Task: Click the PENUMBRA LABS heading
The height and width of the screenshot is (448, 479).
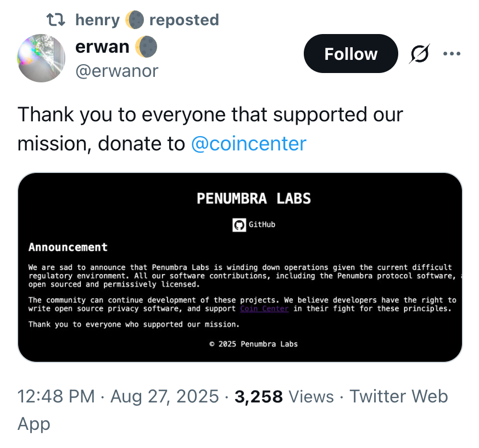Action: pos(254,198)
